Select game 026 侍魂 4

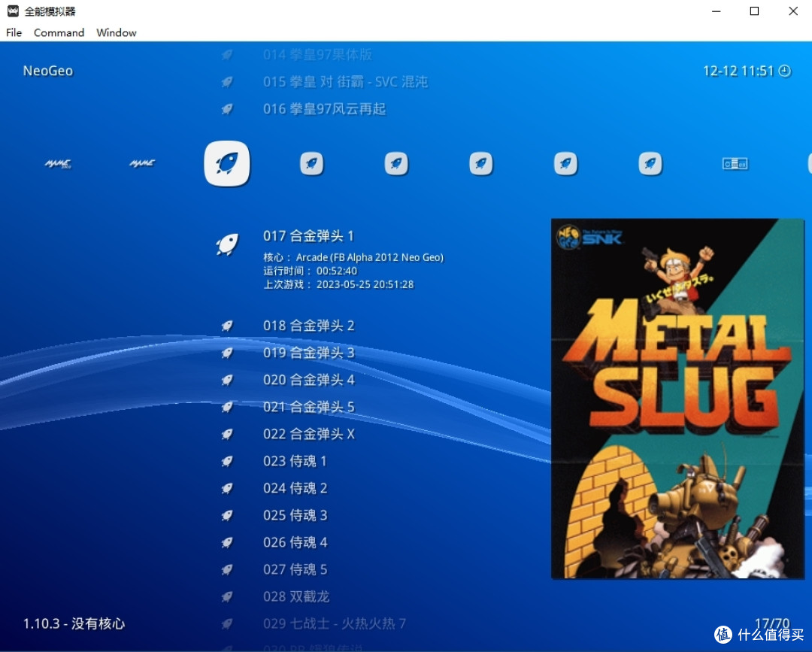pyautogui.click(x=295, y=542)
